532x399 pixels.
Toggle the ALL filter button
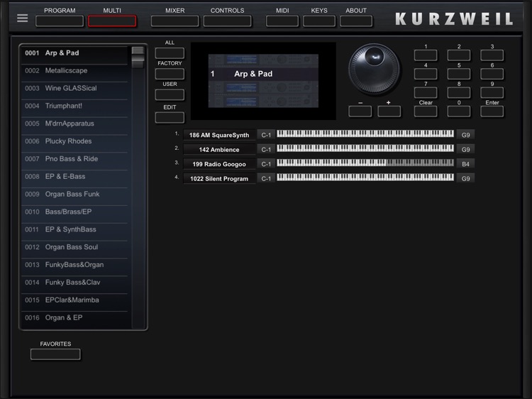click(x=170, y=53)
